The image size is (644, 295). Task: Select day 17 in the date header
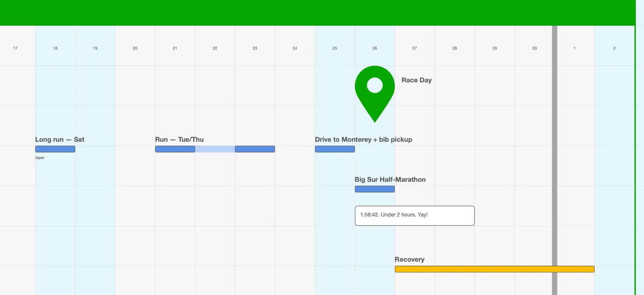(15, 48)
